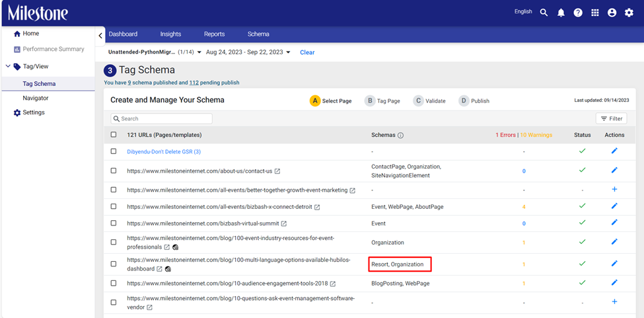Click the Schemas info icon

(400, 135)
